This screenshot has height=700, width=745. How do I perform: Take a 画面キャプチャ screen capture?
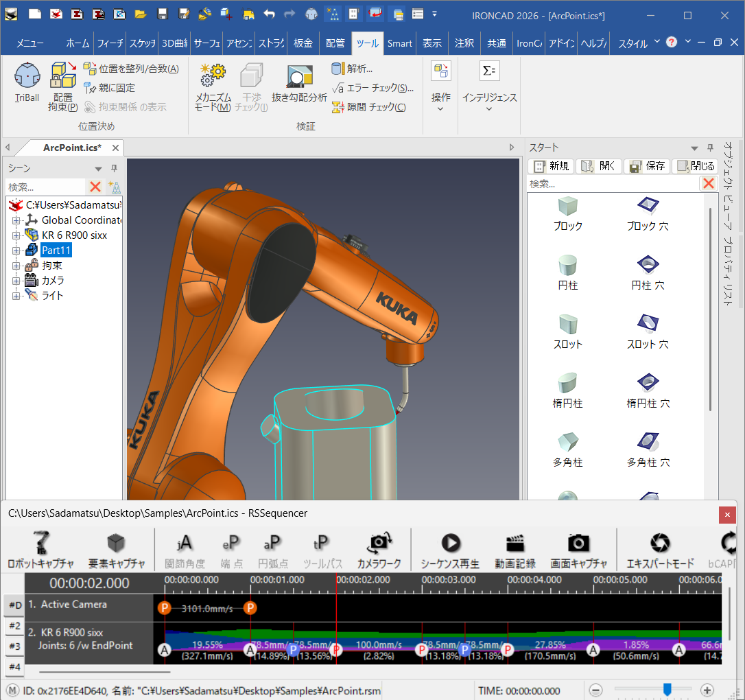click(578, 550)
